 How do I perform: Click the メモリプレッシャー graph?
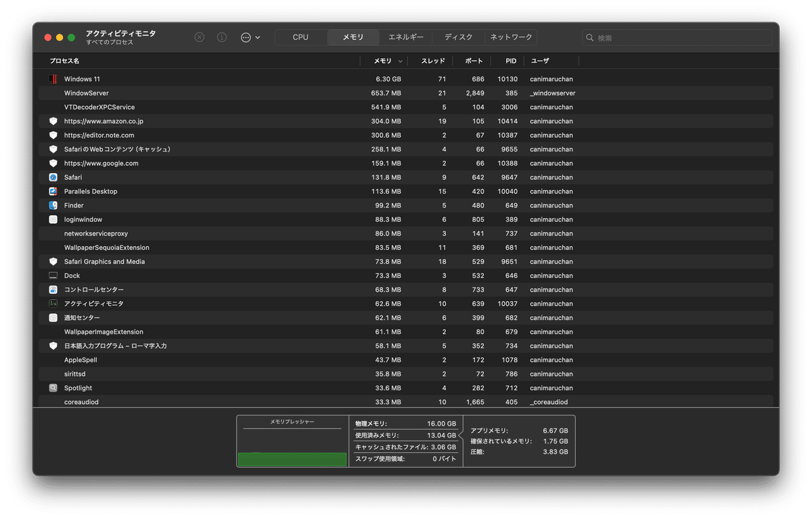[292, 441]
